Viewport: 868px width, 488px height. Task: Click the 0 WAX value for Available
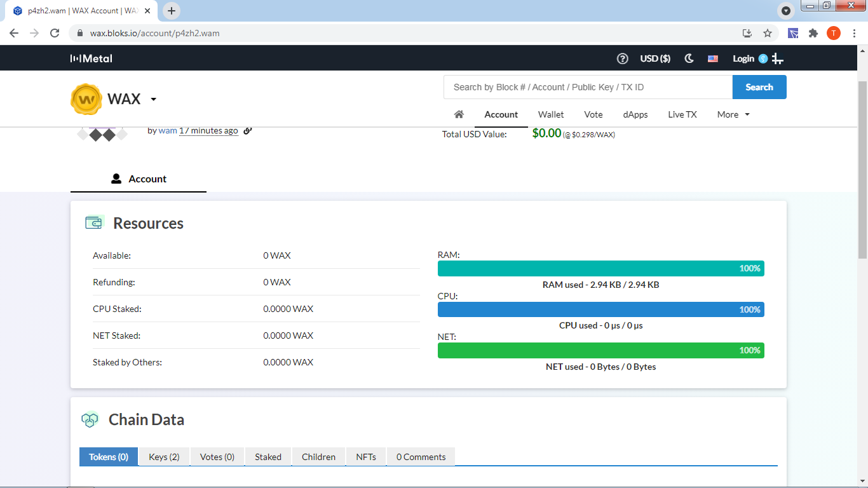click(277, 255)
